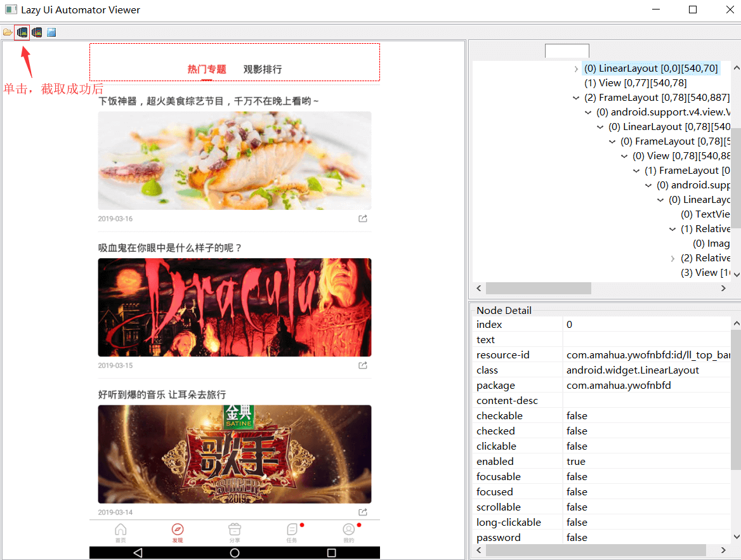Select the (0) TextVie tree row

click(705, 214)
